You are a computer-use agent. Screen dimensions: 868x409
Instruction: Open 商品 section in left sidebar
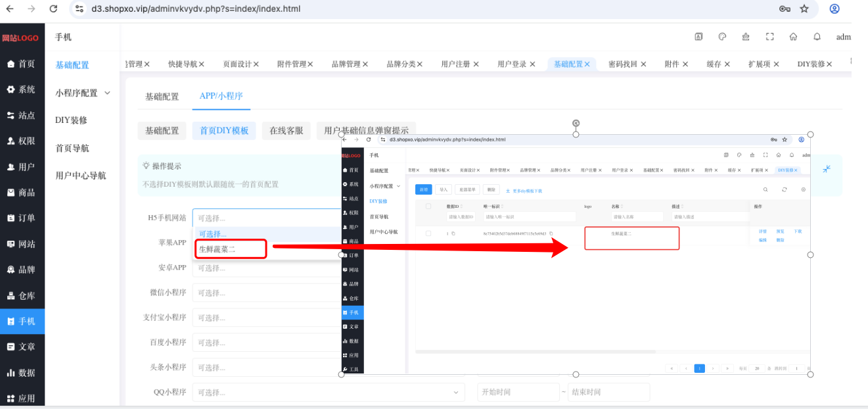coord(22,193)
